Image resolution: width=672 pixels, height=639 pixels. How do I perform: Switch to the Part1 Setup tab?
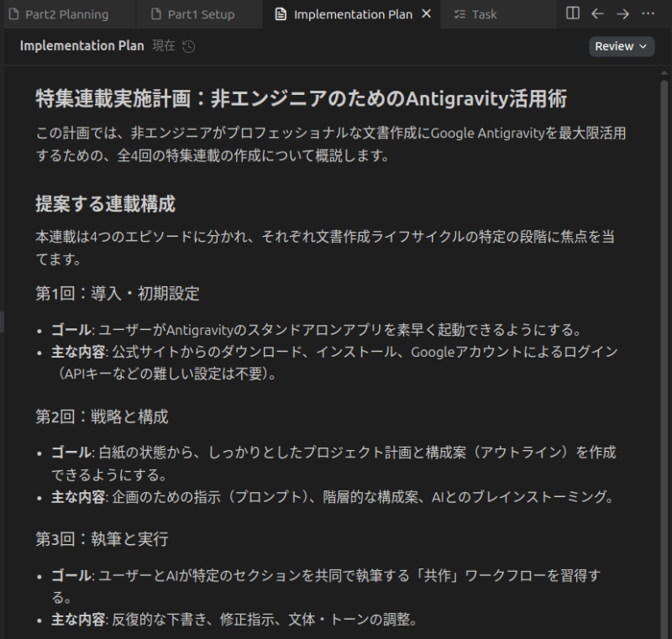click(x=200, y=14)
